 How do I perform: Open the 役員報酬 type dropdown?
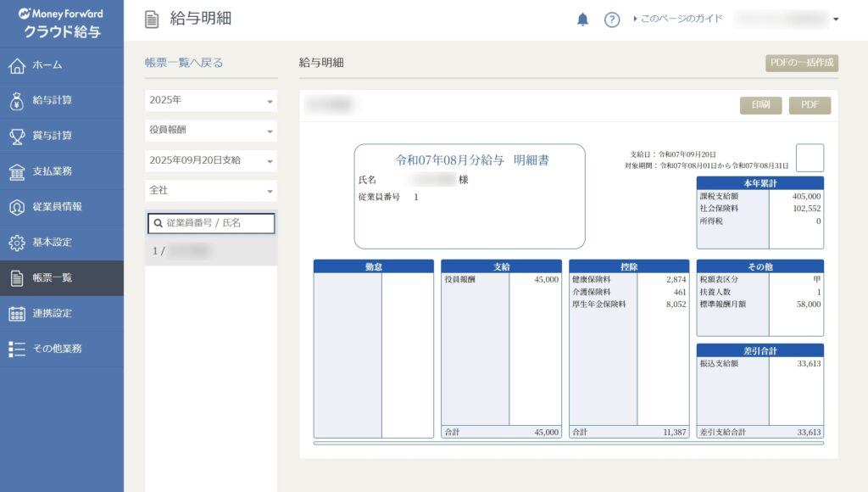211,131
